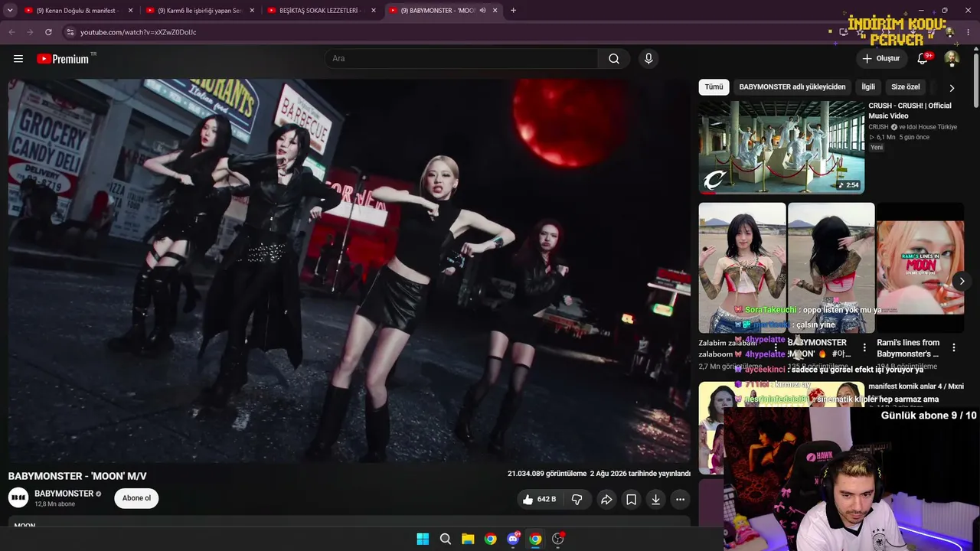Open the YouTube account avatar menu
The width and height of the screenshot is (980, 551).
[x=952, y=59]
